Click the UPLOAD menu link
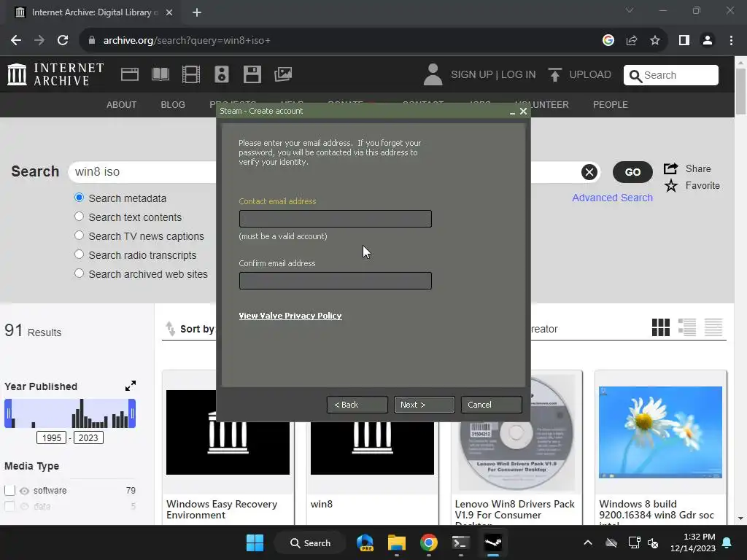The height and width of the screenshot is (560, 747). click(589, 75)
